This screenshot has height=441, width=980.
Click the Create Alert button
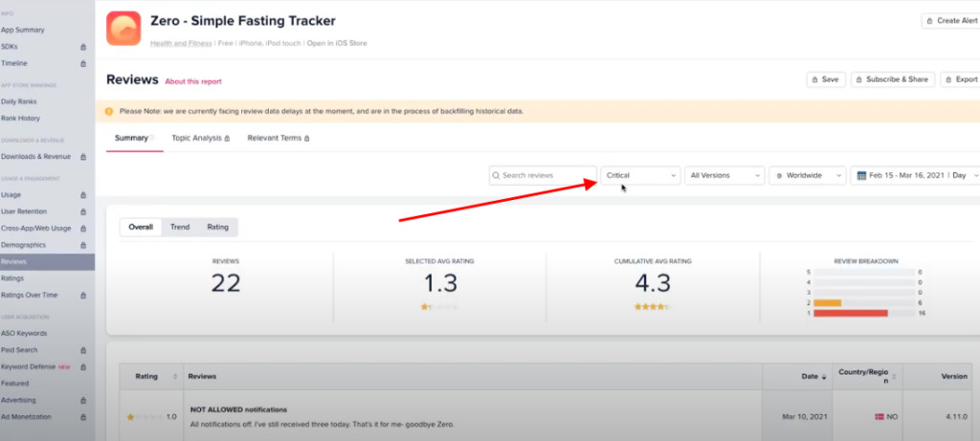click(950, 21)
